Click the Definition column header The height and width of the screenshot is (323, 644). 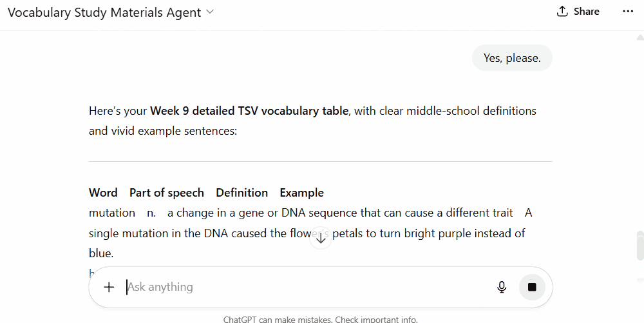pyautogui.click(x=241, y=193)
